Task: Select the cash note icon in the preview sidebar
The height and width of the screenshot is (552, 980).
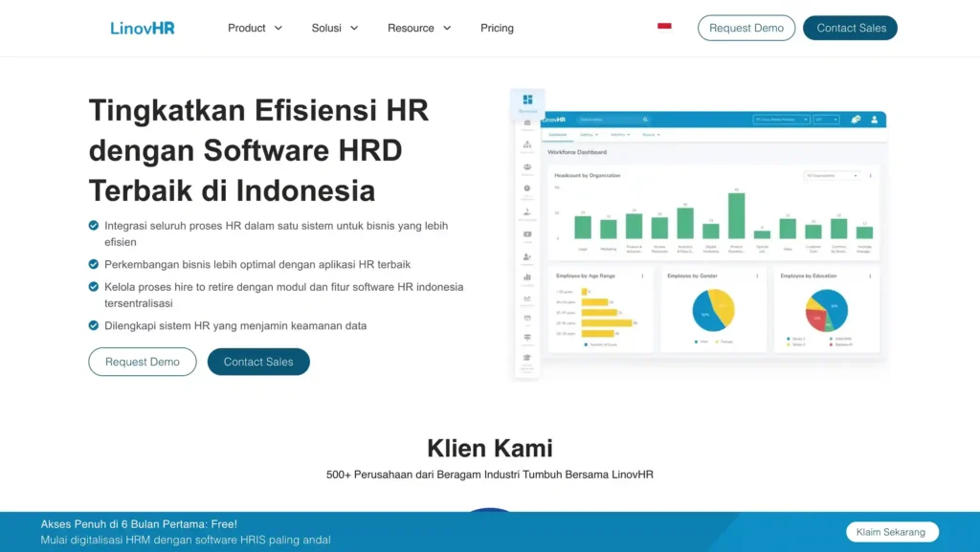Action: (527, 234)
